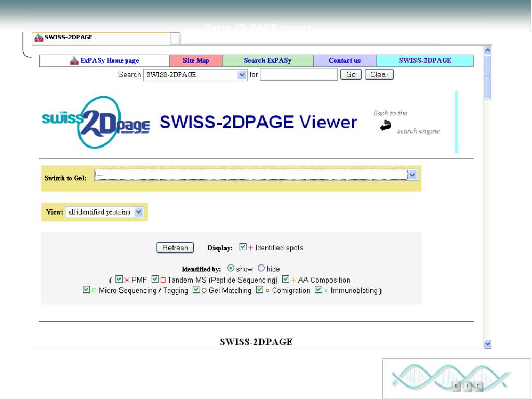This screenshot has height=399, width=532.
Task: Toggle the Comigration checkbox
Action: pos(260,289)
